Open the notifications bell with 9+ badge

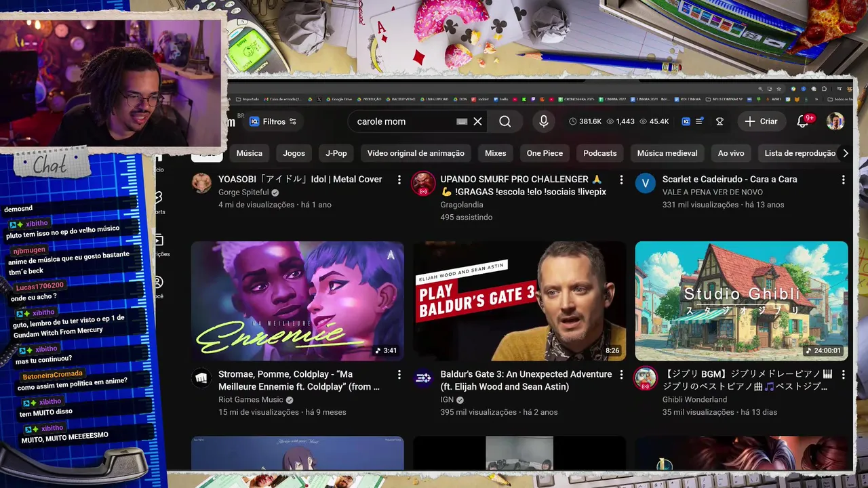804,121
